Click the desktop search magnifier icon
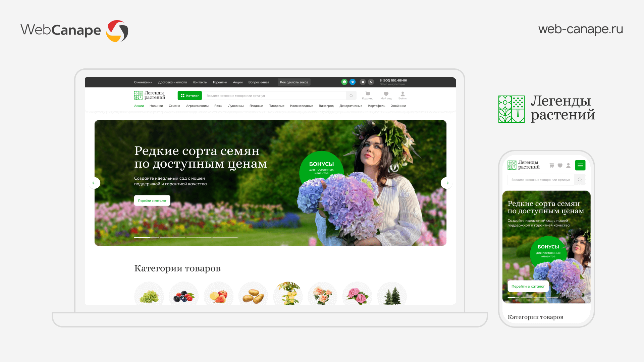Viewport: 644px width, 362px height. pos(351,96)
